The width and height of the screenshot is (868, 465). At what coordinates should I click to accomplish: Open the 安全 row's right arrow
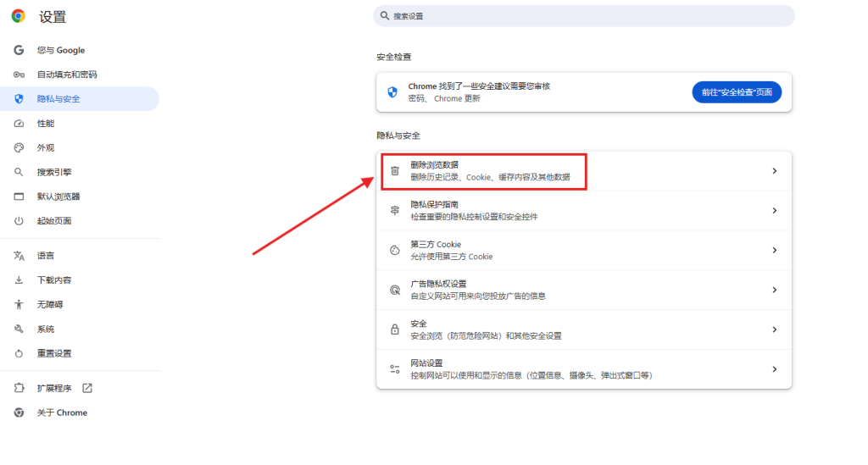tap(774, 329)
